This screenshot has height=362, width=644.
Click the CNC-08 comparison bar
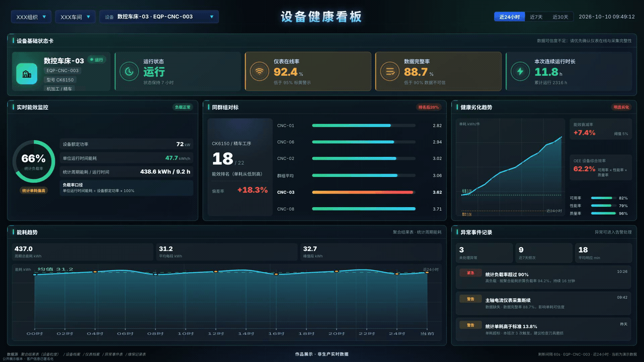pos(364,209)
